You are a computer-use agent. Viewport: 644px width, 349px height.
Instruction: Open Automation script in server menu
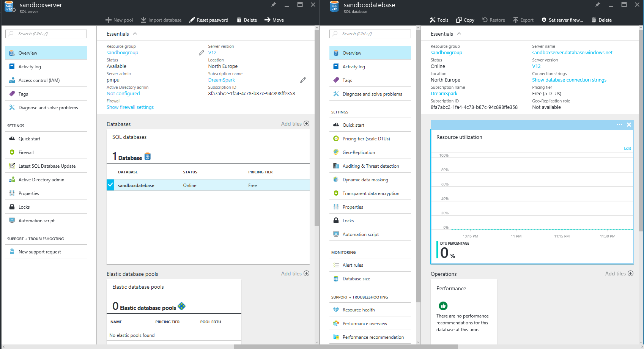coord(46,221)
